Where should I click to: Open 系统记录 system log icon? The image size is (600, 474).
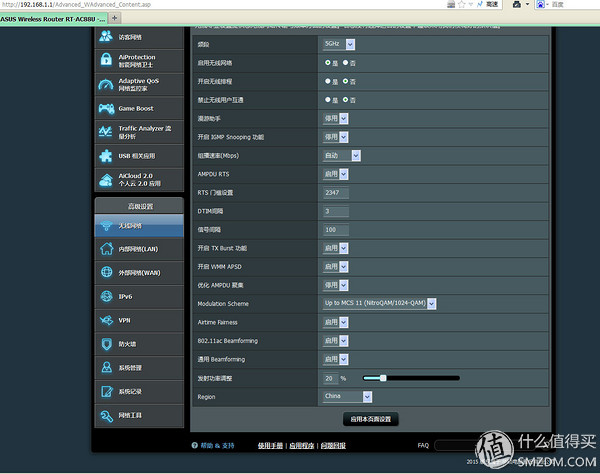pos(106,391)
